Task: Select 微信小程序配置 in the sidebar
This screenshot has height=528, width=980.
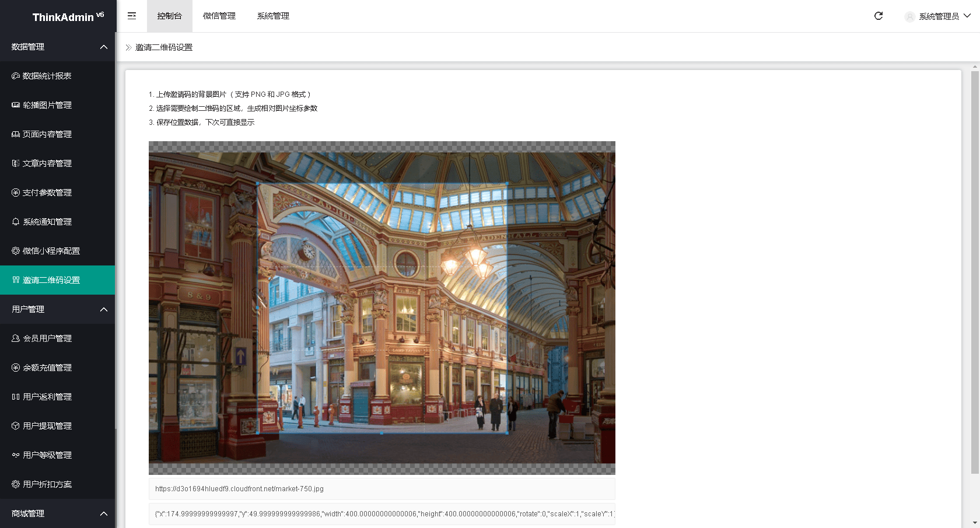Action: pos(51,251)
